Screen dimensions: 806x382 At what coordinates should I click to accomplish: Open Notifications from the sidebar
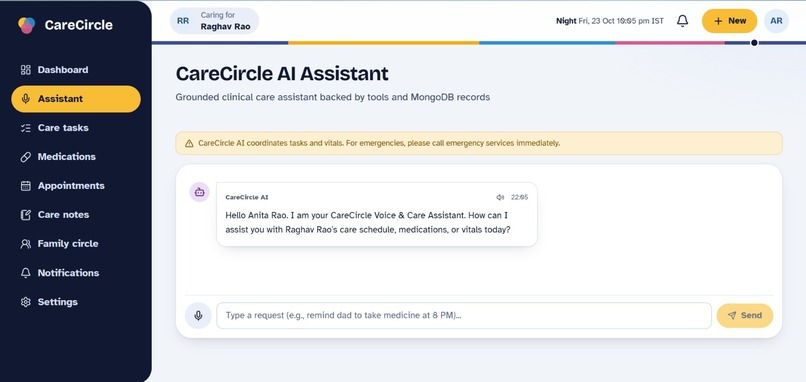(76, 273)
